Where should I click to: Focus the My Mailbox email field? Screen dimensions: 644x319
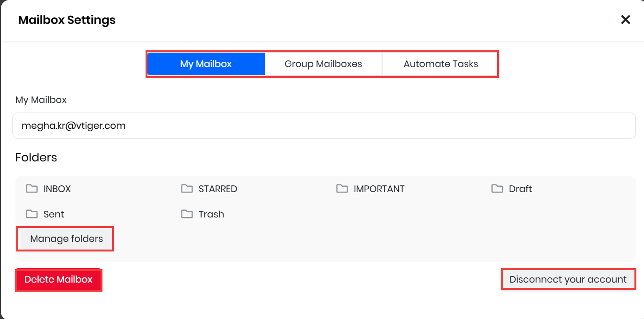point(324,126)
